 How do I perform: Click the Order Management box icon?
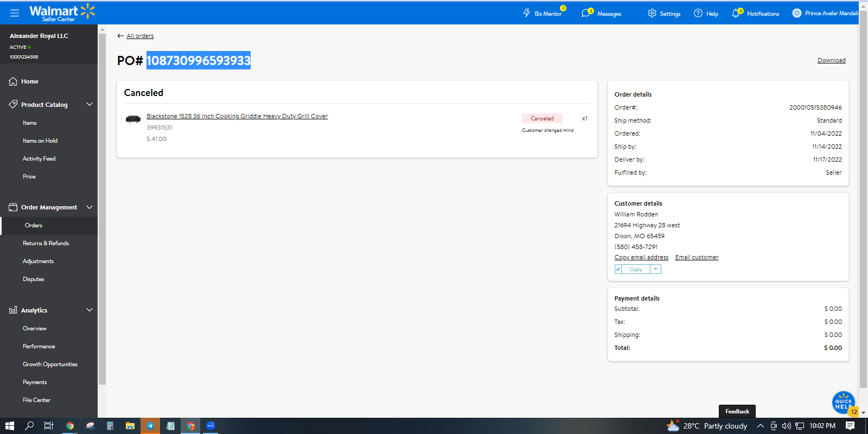(13, 207)
